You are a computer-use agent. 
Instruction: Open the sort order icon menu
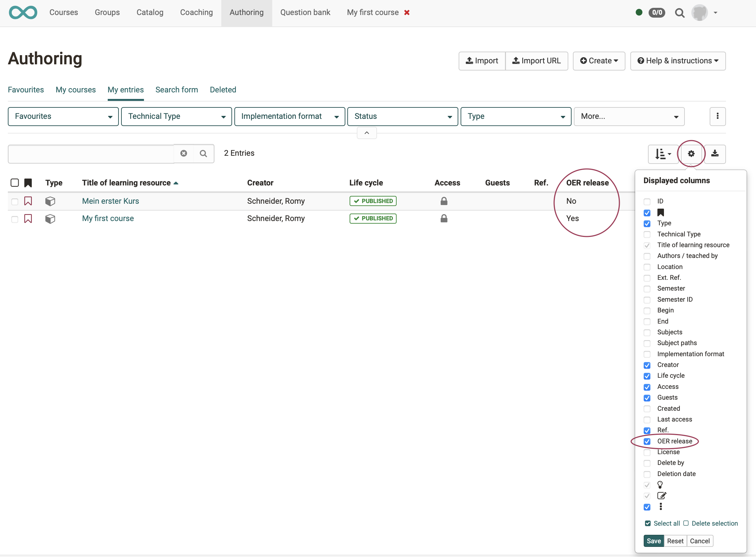click(x=663, y=154)
